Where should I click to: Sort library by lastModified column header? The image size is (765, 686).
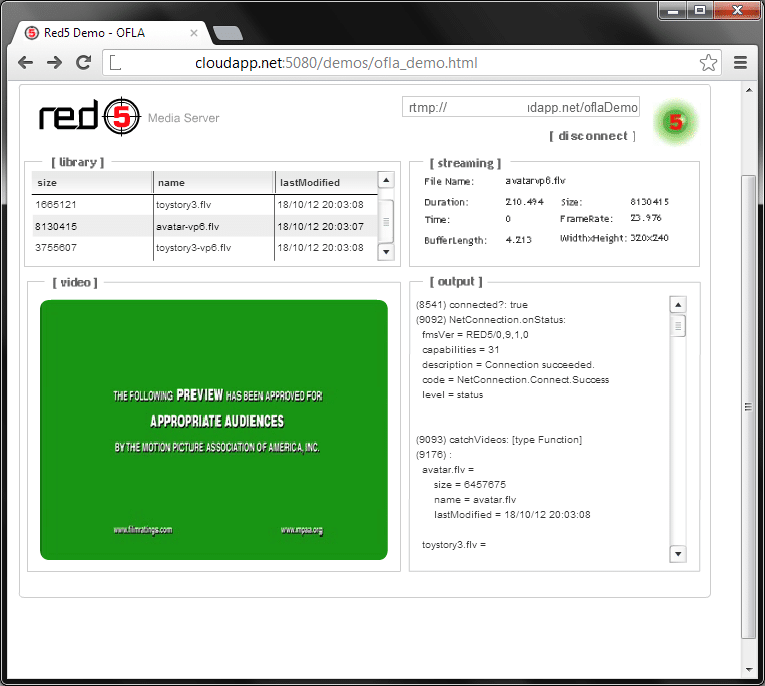[325, 182]
